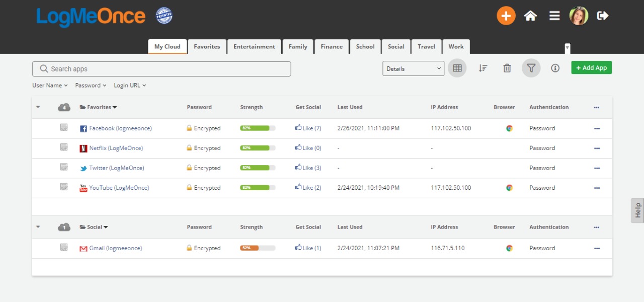644x302 pixels.
Task: Switch to the Travel tab
Action: pyautogui.click(x=426, y=46)
